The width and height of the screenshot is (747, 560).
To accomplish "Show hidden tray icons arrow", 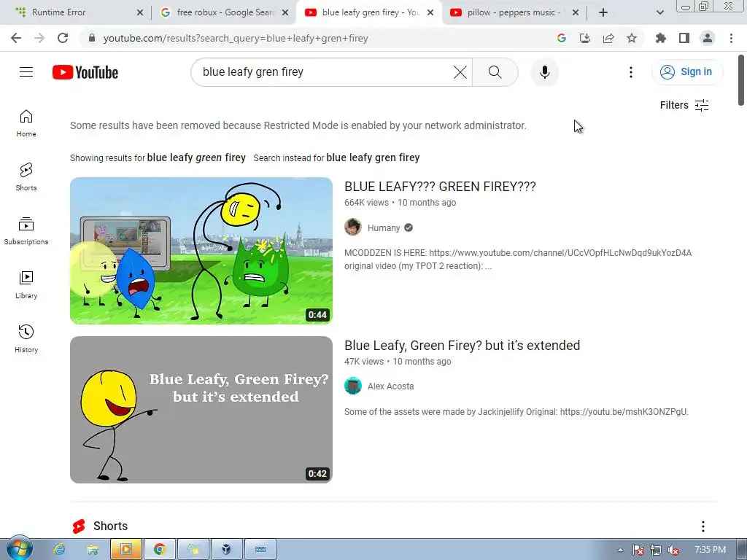I will pos(620,550).
